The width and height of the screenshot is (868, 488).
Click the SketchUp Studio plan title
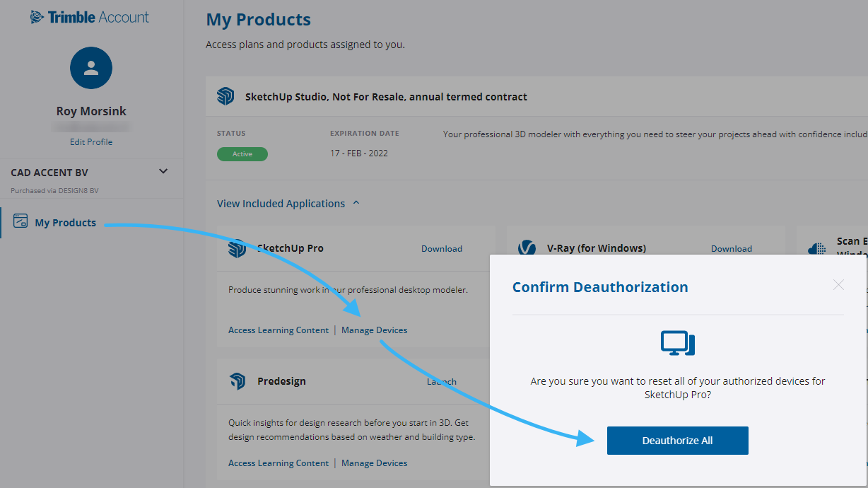pos(386,97)
